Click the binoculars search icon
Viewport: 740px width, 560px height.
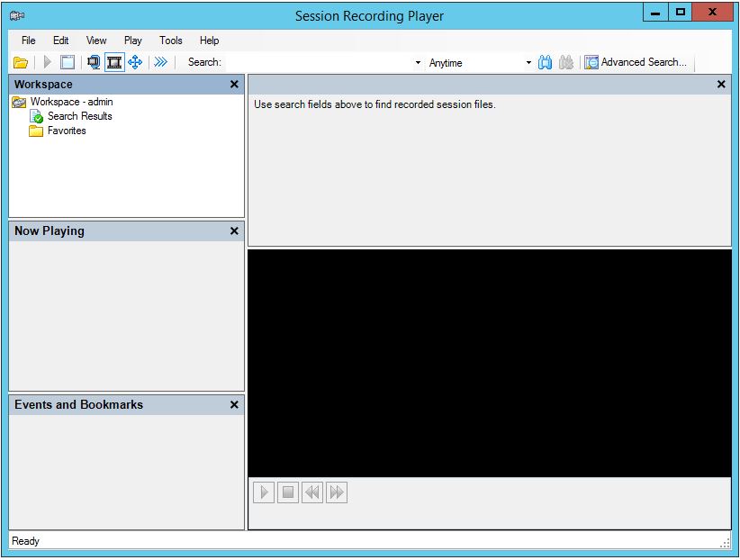(546, 62)
